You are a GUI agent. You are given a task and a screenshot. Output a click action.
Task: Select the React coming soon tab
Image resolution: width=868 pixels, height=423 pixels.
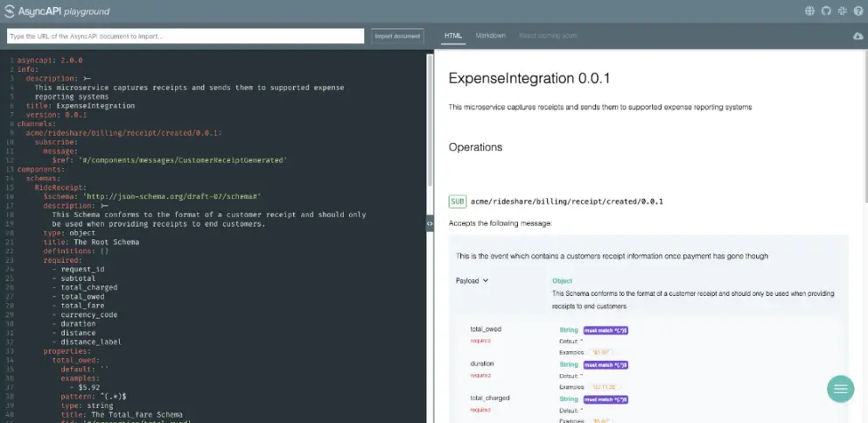(x=548, y=36)
